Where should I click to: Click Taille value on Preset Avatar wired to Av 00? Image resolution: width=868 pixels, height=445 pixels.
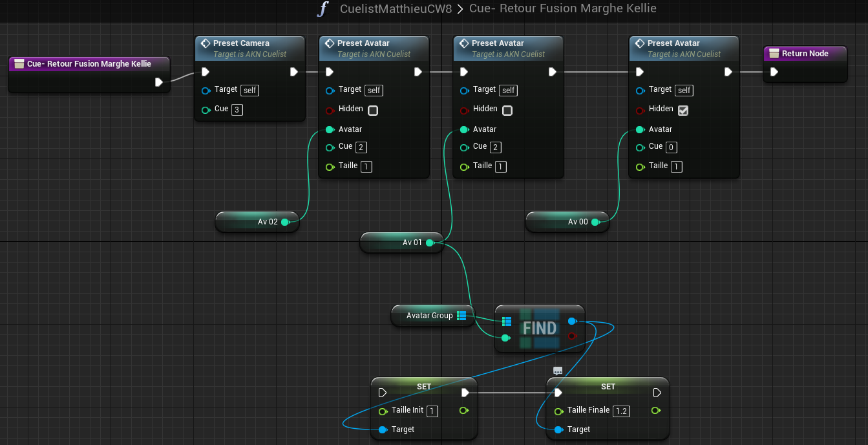tap(677, 167)
